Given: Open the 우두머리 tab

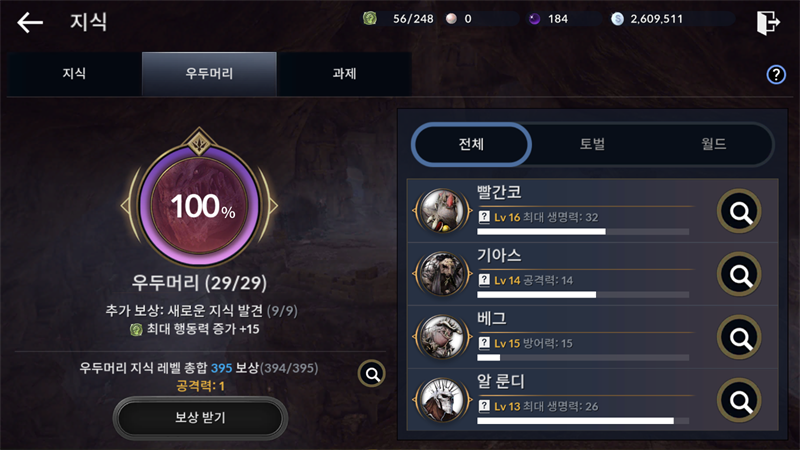Looking at the screenshot, I should 209,74.
